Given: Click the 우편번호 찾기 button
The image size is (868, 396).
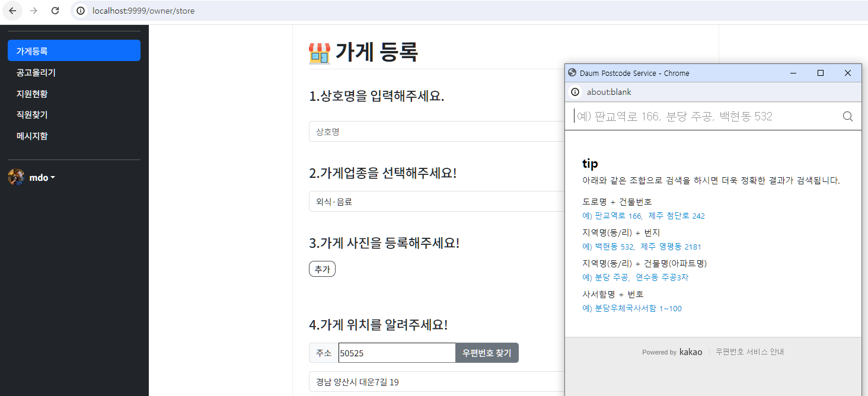Looking at the screenshot, I should [487, 353].
